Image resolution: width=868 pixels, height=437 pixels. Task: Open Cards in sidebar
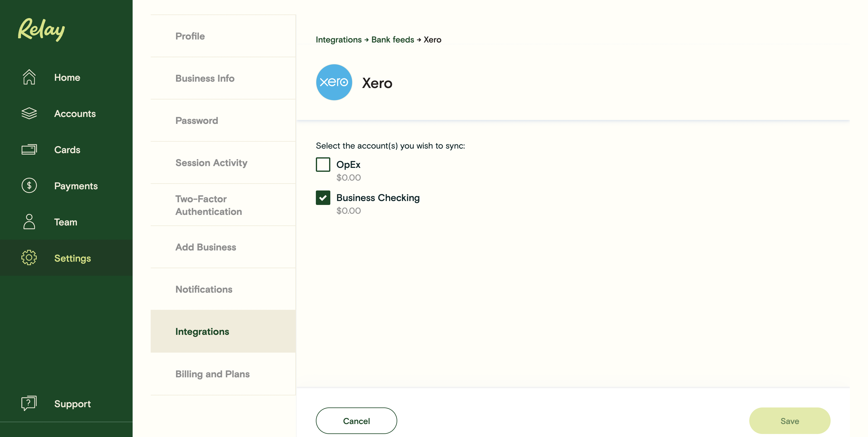tap(66, 149)
